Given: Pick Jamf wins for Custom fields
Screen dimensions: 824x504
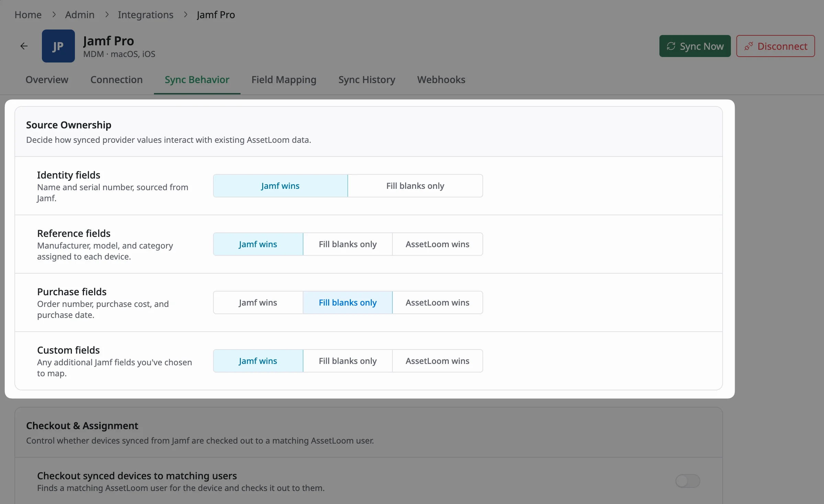Looking at the screenshot, I should pos(258,361).
